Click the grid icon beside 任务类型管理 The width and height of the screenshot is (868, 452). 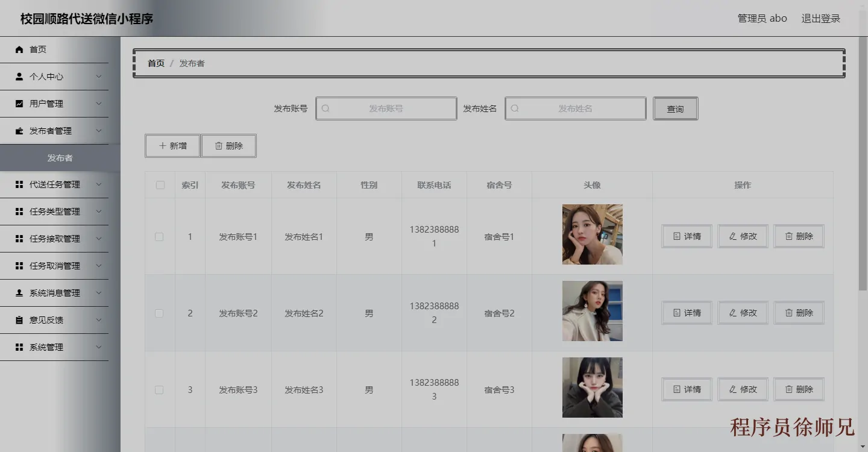(19, 212)
